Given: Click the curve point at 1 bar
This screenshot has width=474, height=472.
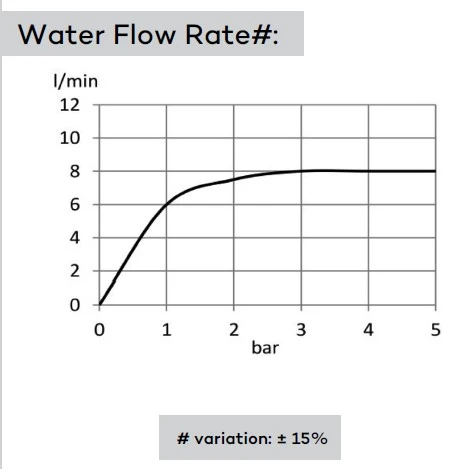Looking at the screenshot, I should 166,204.
